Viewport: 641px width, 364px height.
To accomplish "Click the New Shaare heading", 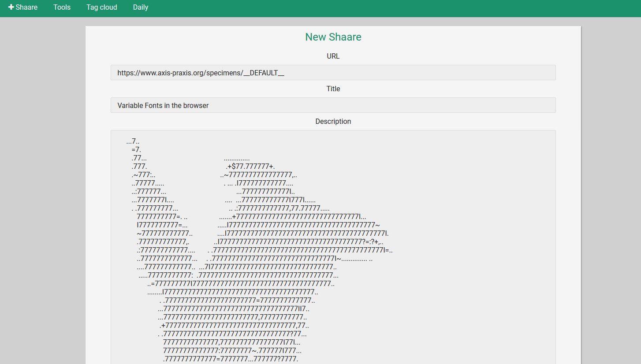I will tap(333, 37).
